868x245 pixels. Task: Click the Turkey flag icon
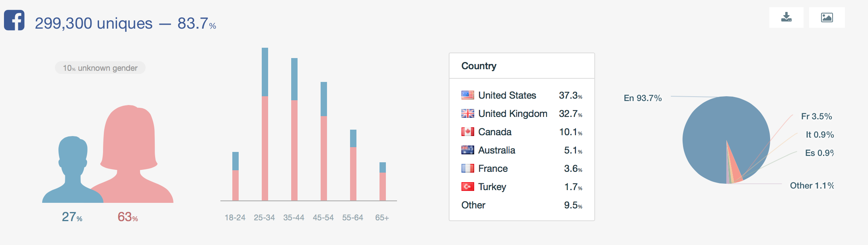(x=467, y=187)
